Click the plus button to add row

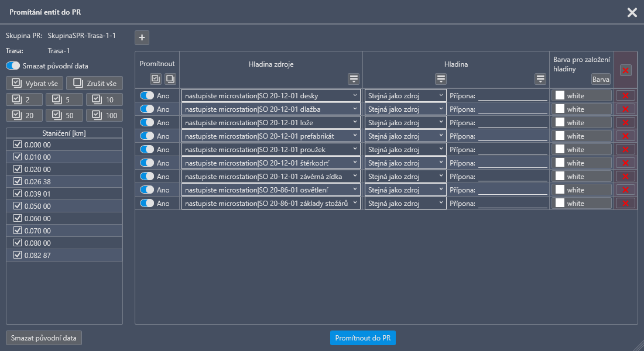[x=142, y=38]
